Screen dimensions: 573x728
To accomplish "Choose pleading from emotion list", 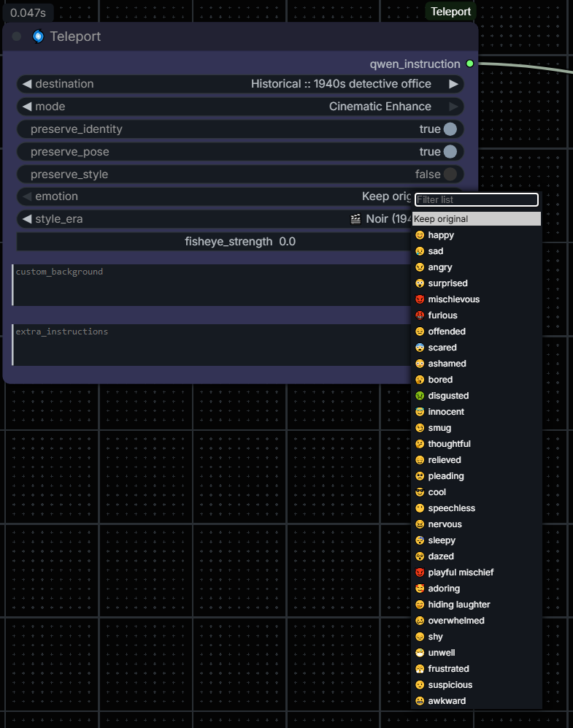I will 477,476.
